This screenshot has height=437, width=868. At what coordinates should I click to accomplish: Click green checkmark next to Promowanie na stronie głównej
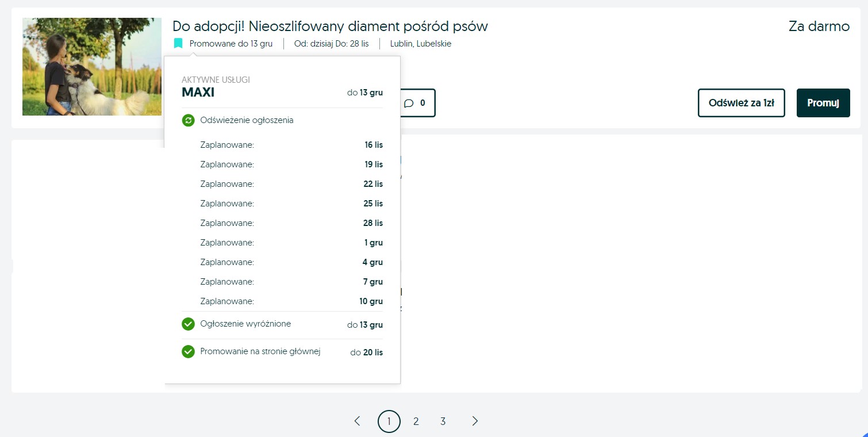click(188, 351)
